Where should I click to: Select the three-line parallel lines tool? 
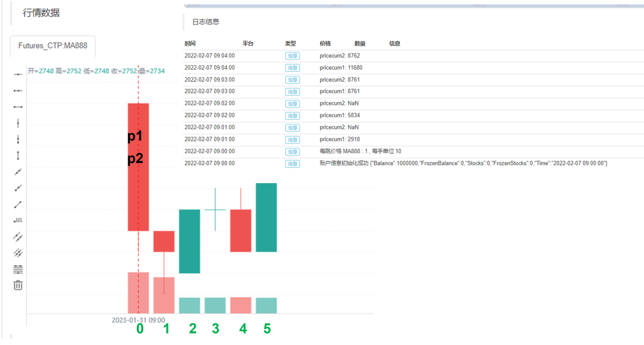(18, 252)
